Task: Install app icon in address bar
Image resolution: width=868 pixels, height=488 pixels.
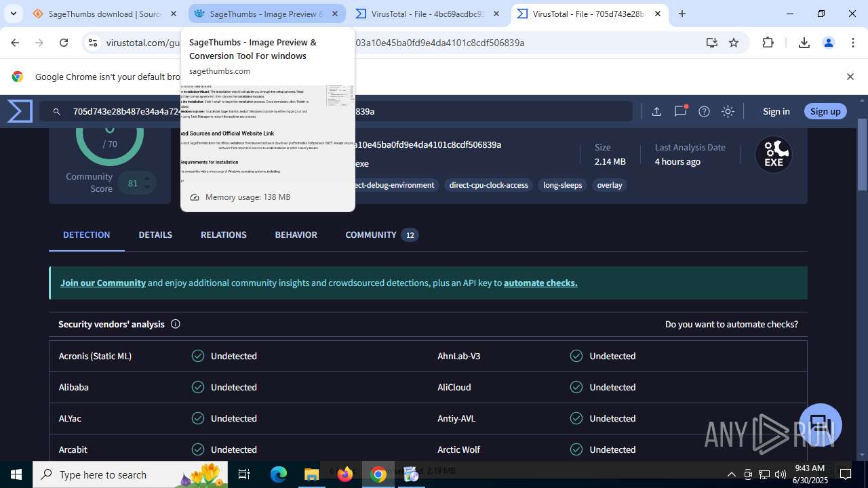Action: 711,43
